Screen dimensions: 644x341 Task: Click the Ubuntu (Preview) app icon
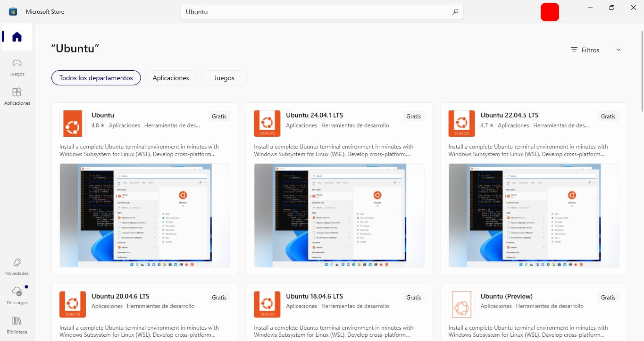(461, 305)
